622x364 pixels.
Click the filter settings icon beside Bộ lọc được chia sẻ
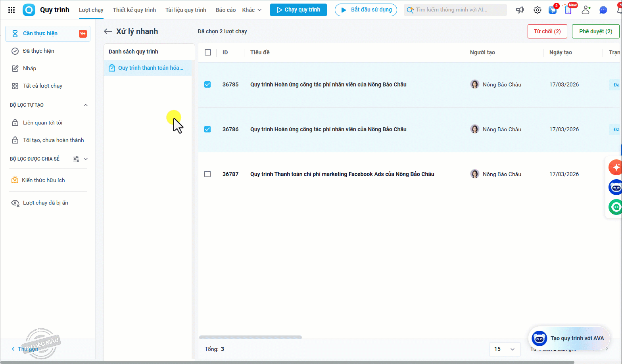[76, 159]
